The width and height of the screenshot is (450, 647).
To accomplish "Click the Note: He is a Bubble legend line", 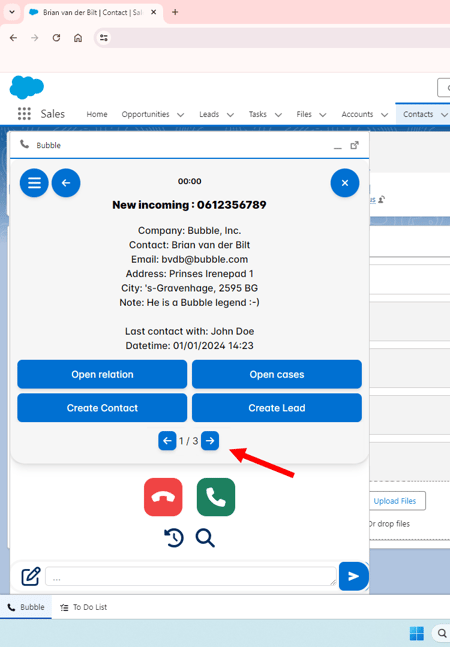I will click(189, 302).
